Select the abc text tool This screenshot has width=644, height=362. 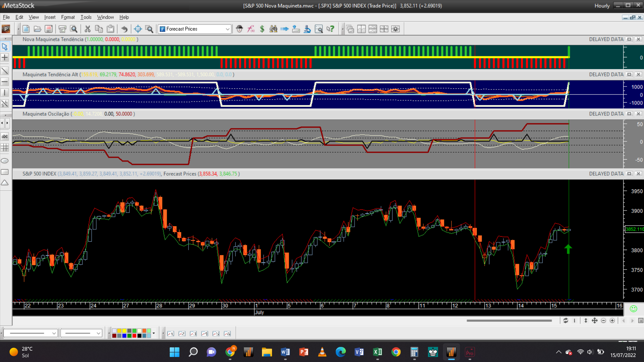point(5,136)
